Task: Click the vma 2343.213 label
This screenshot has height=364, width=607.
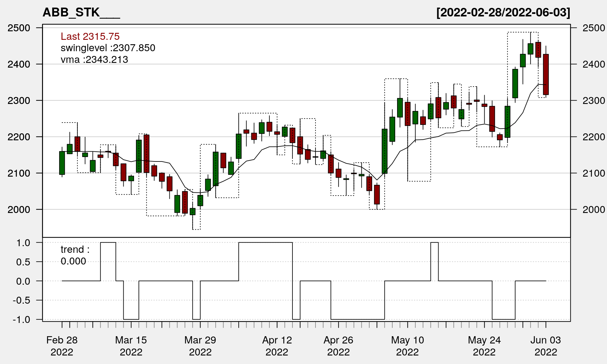Action: 94,59
